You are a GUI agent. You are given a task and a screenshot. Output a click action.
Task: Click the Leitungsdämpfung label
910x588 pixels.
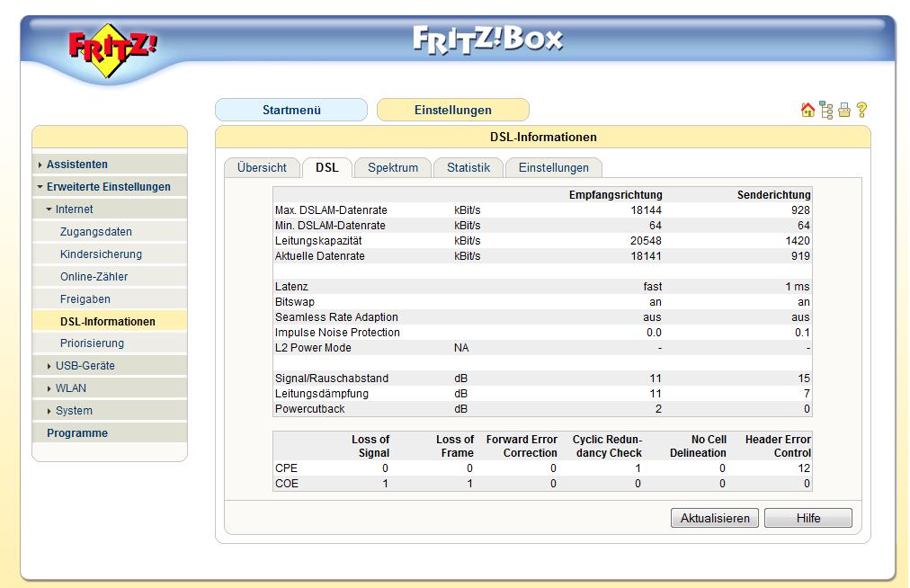tap(322, 394)
